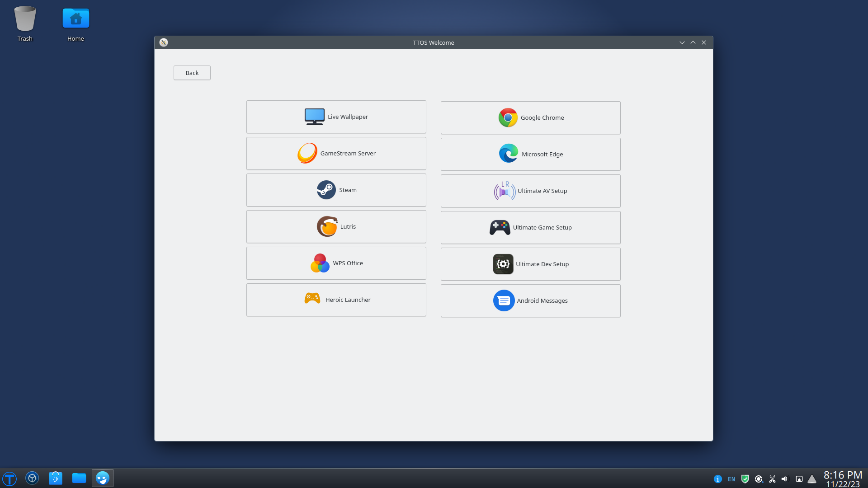The image size is (868, 488).
Task: Go back with the Back button
Action: 192,73
